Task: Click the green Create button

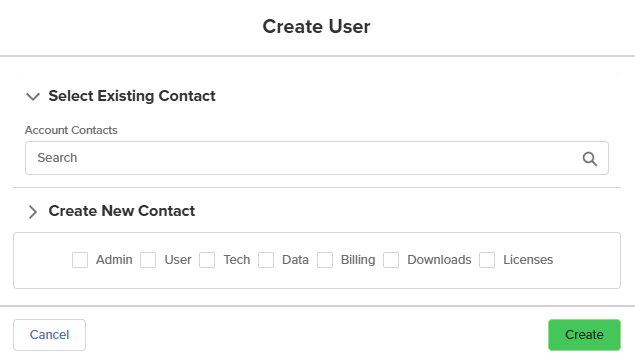Action: point(584,335)
